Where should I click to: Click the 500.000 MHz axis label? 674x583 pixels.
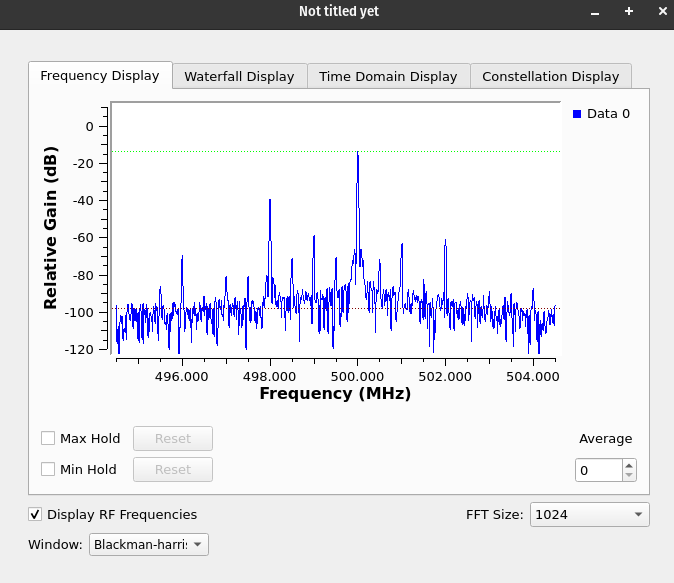pyautogui.click(x=357, y=377)
